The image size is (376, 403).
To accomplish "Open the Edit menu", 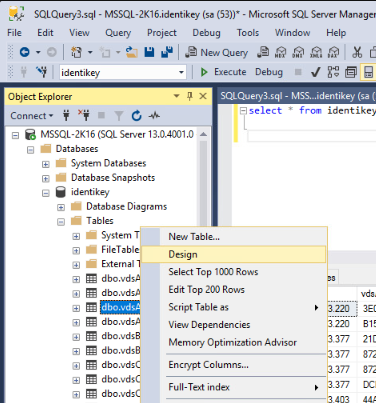I will point(45,33).
